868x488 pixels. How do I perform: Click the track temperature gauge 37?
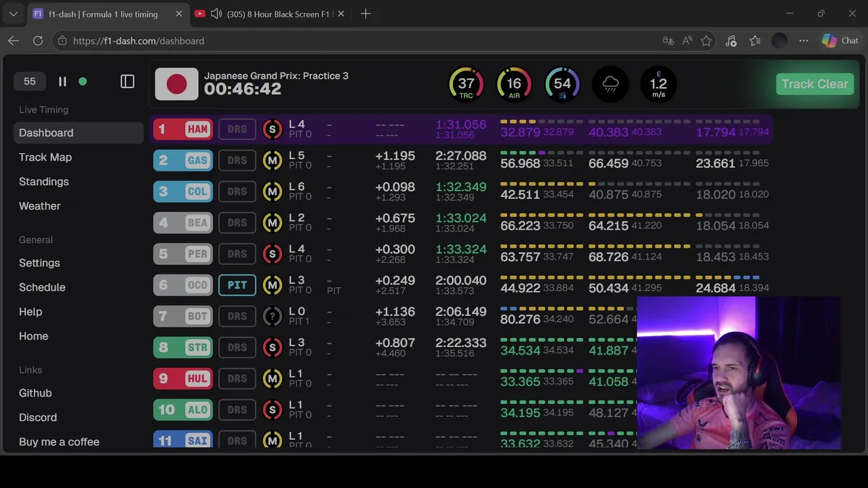(x=466, y=84)
